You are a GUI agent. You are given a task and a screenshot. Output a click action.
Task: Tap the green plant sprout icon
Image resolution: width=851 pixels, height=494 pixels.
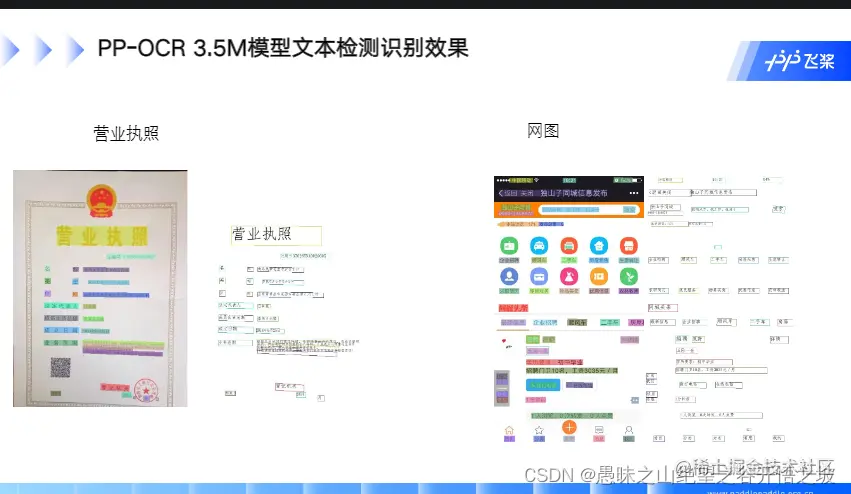point(628,277)
